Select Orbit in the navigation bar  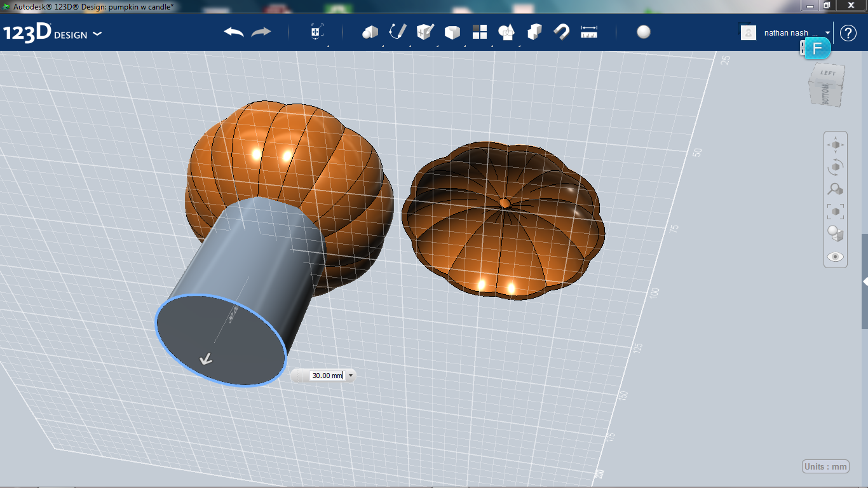tap(836, 167)
